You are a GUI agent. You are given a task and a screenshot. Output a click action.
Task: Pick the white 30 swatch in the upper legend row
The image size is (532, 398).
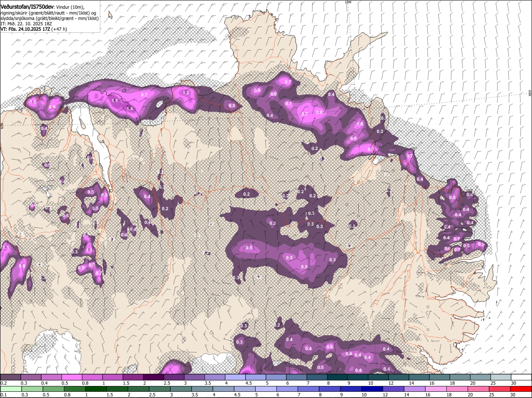[x=522, y=377]
